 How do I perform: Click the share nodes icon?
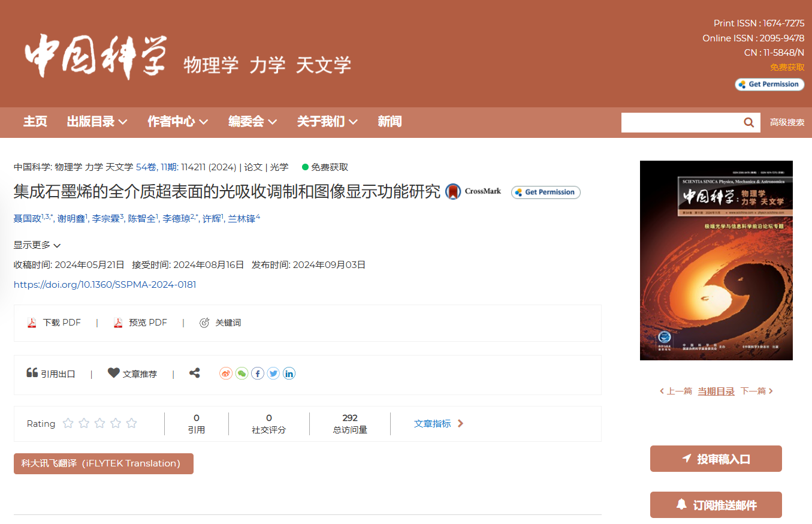194,373
